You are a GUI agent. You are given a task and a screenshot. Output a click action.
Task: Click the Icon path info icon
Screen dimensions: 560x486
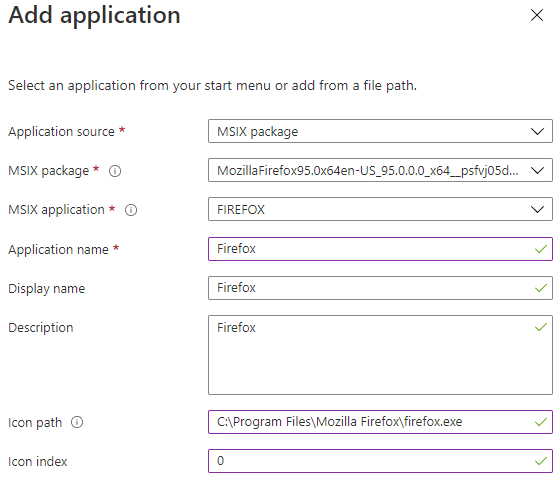click(x=77, y=422)
